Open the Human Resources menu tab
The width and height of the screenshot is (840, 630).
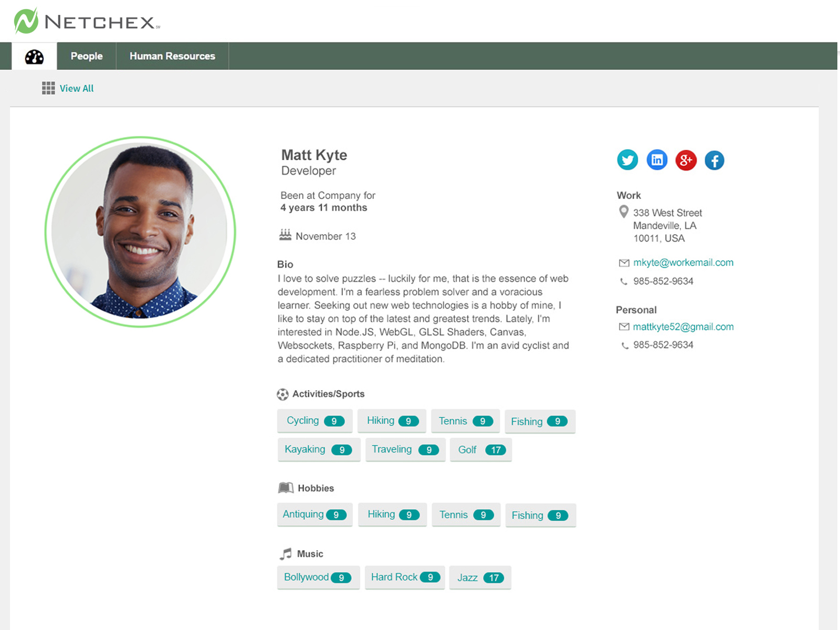(172, 56)
